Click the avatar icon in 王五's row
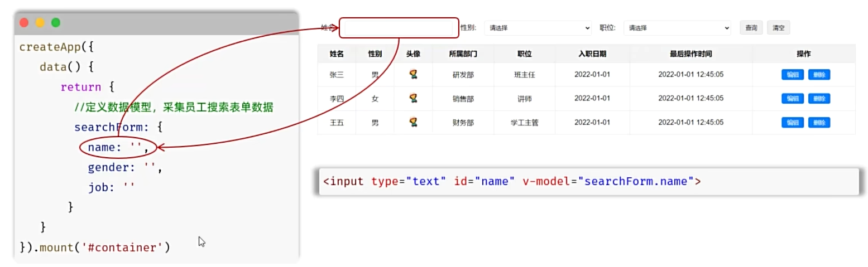868x267 pixels. (414, 122)
